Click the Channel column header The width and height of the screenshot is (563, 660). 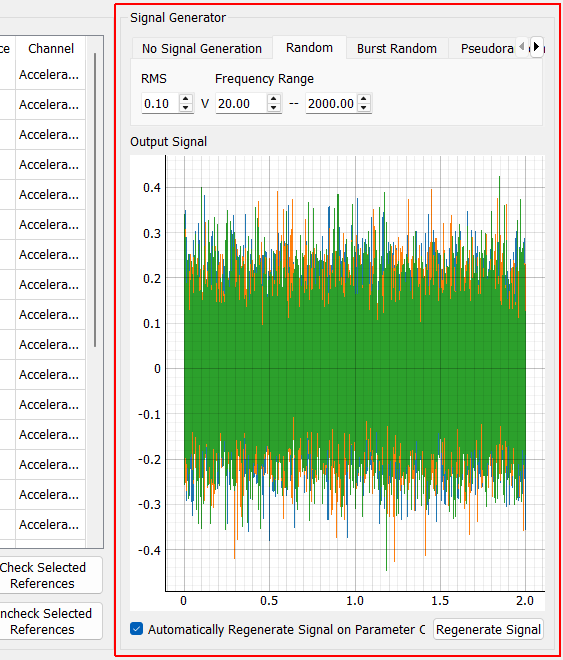click(x=50, y=48)
